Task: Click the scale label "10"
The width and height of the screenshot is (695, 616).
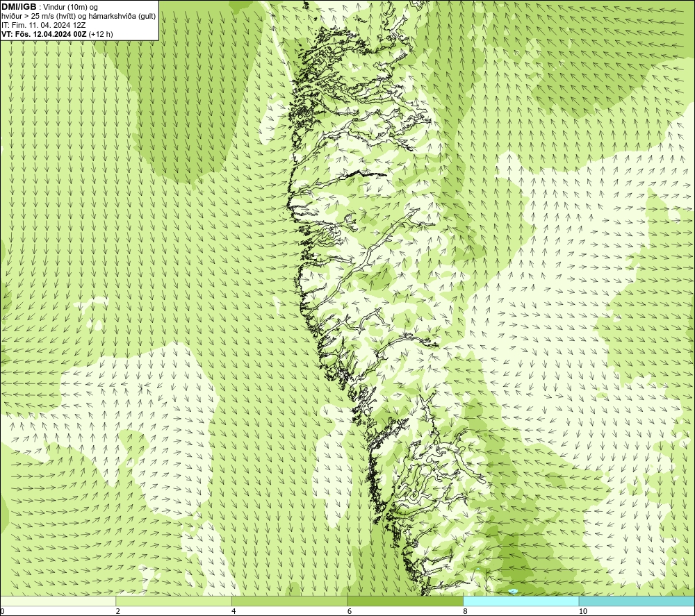Action: (x=583, y=612)
